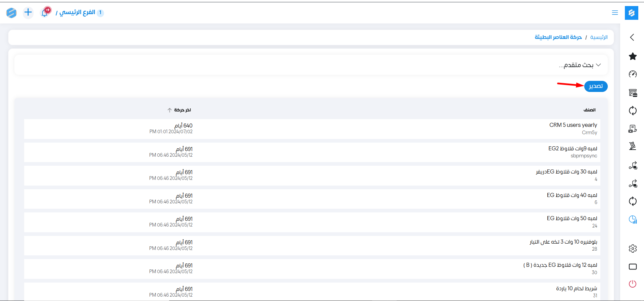
Task: Click the الصنف column header
Action: (589, 110)
